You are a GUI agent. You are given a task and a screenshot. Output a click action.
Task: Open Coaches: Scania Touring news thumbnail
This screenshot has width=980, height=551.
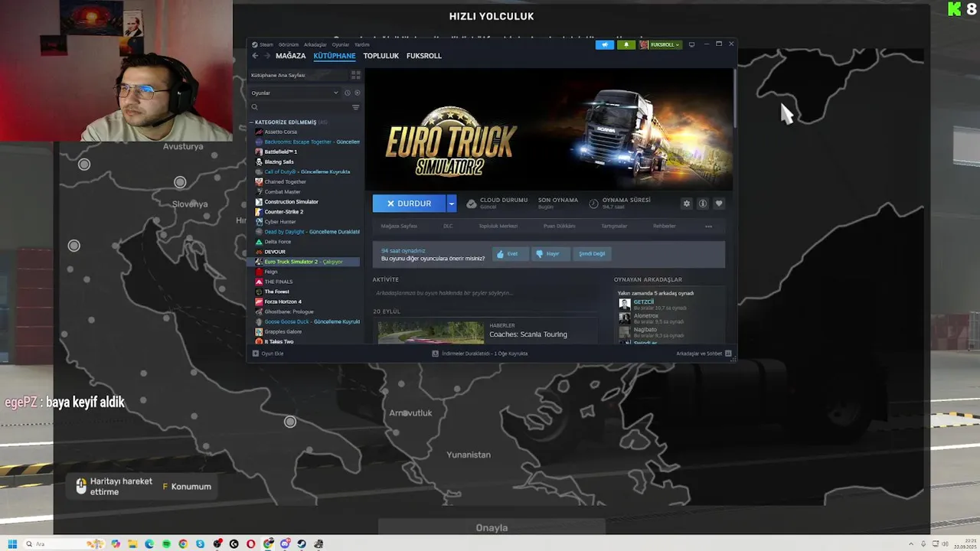coord(431,332)
